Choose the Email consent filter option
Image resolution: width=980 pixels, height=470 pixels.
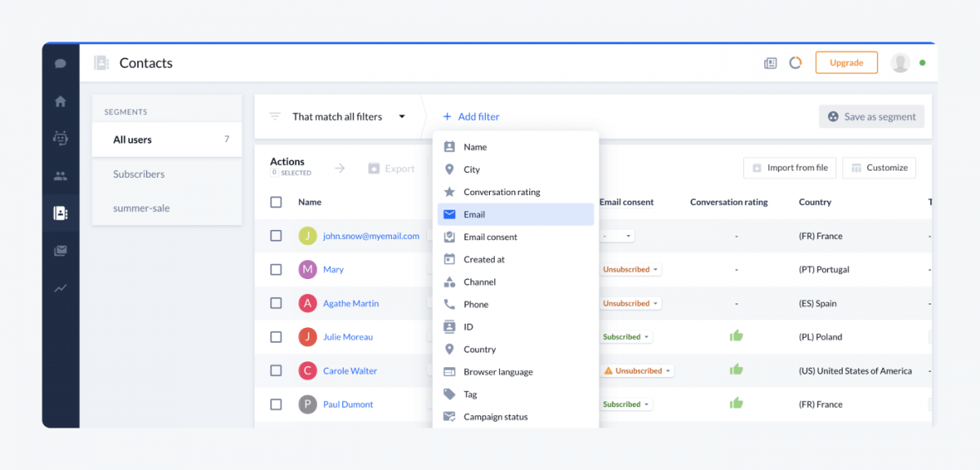(515, 237)
